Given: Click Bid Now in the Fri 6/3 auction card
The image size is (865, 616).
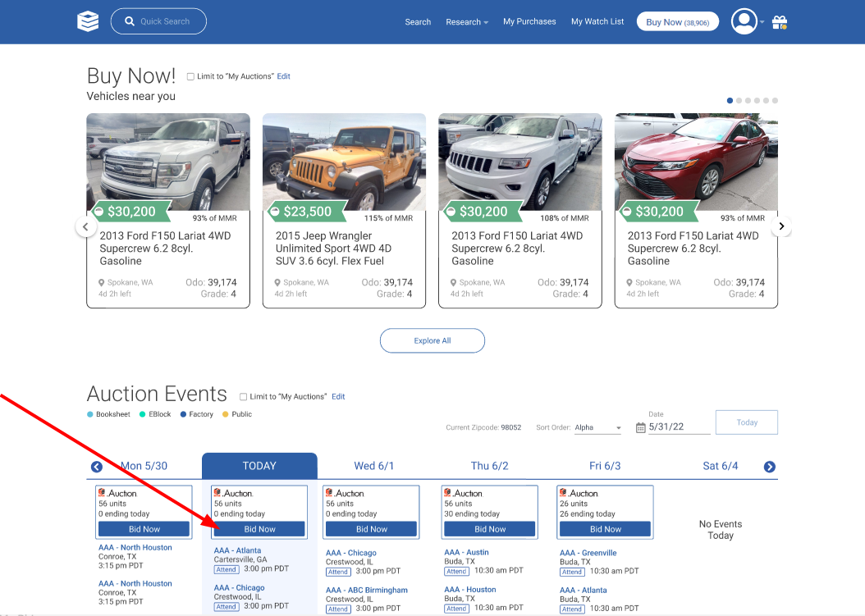Looking at the screenshot, I should (x=605, y=529).
